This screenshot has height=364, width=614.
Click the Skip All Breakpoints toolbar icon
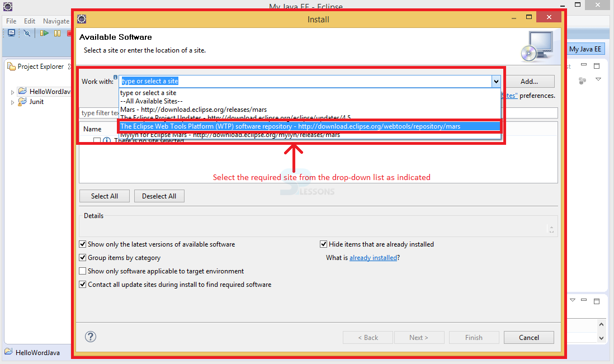pyautogui.click(x=27, y=34)
